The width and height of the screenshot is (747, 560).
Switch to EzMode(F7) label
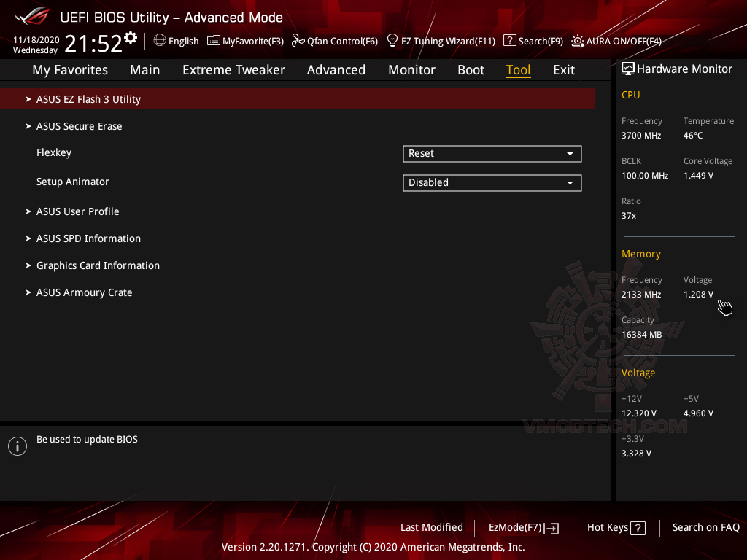pos(515,528)
